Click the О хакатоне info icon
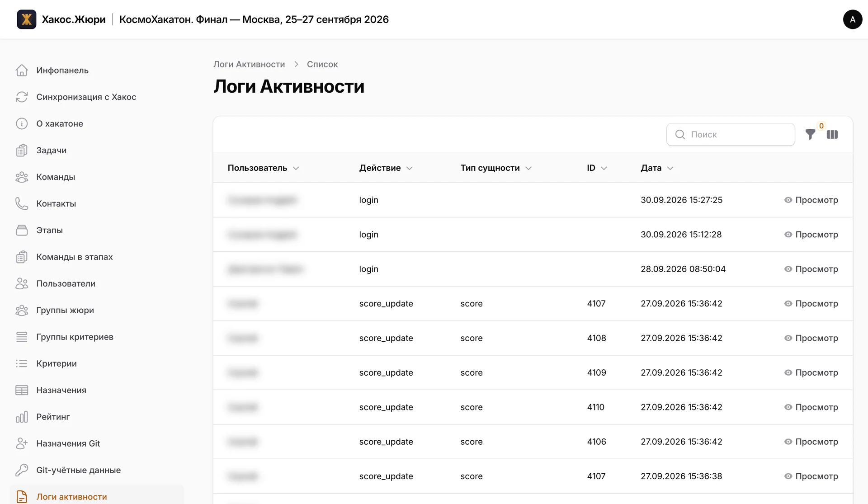The height and width of the screenshot is (504, 868). coord(22,123)
